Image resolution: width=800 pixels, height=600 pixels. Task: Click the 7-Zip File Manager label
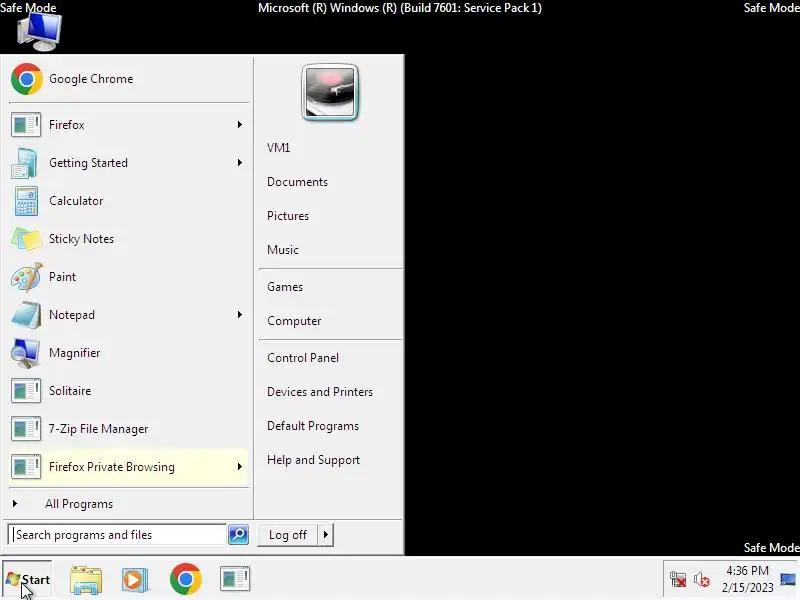pos(98,429)
